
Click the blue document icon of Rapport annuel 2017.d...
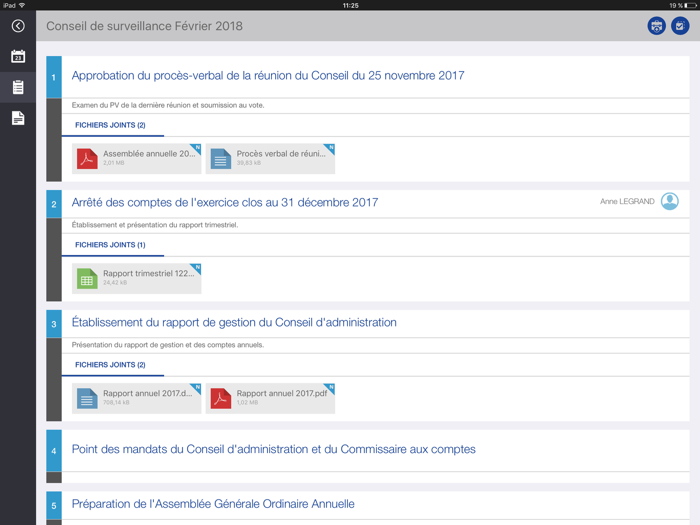[x=87, y=399]
